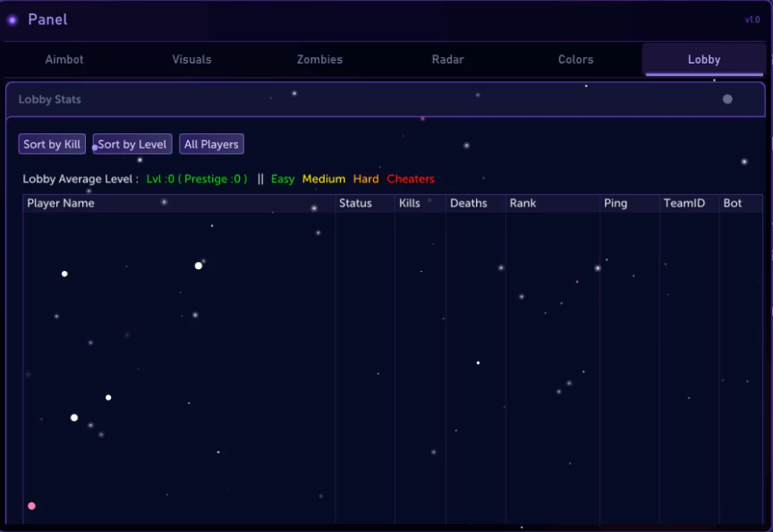Open the Aimbot tab
Image resolution: width=773 pixels, height=532 pixels.
64,60
